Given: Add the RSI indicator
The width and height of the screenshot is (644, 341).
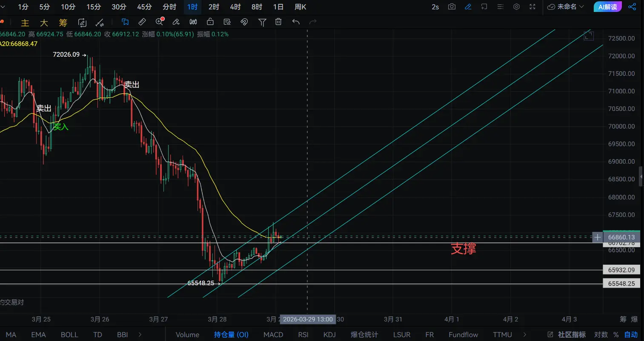Looking at the screenshot, I should [x=303, y=335].
